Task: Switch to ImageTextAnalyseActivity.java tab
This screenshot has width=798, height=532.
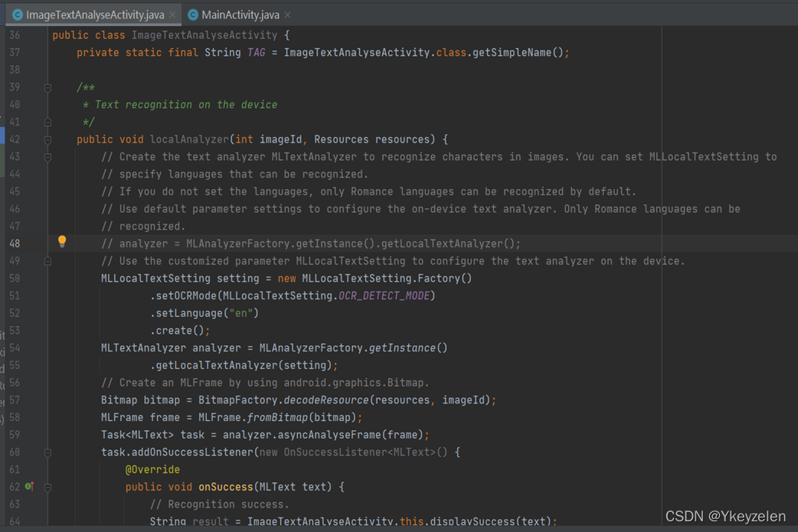Action: [95, 15]
